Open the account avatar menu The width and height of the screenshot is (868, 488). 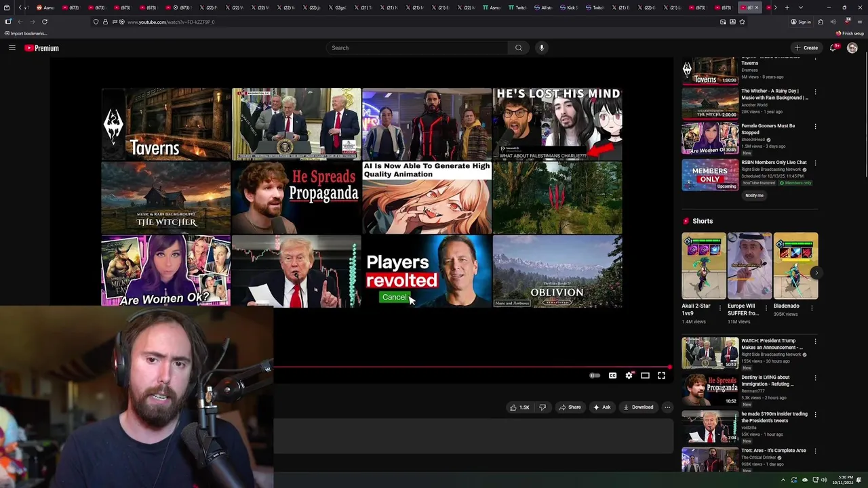pyautogui.click(x=852, y=47)
